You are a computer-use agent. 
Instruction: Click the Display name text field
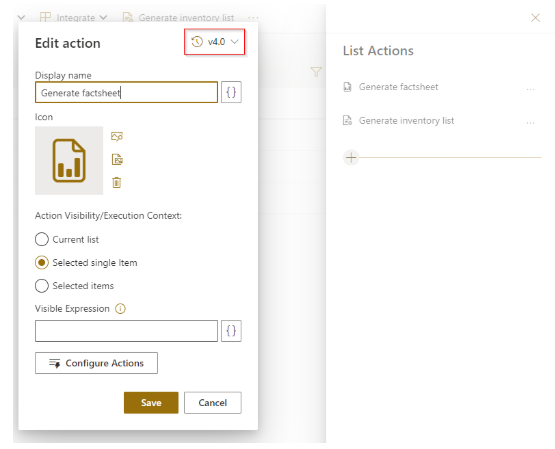126,92
